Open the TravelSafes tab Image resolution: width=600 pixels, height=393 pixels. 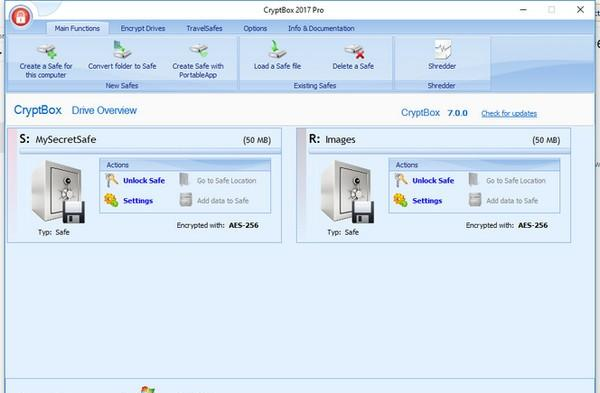coord(204,28)
